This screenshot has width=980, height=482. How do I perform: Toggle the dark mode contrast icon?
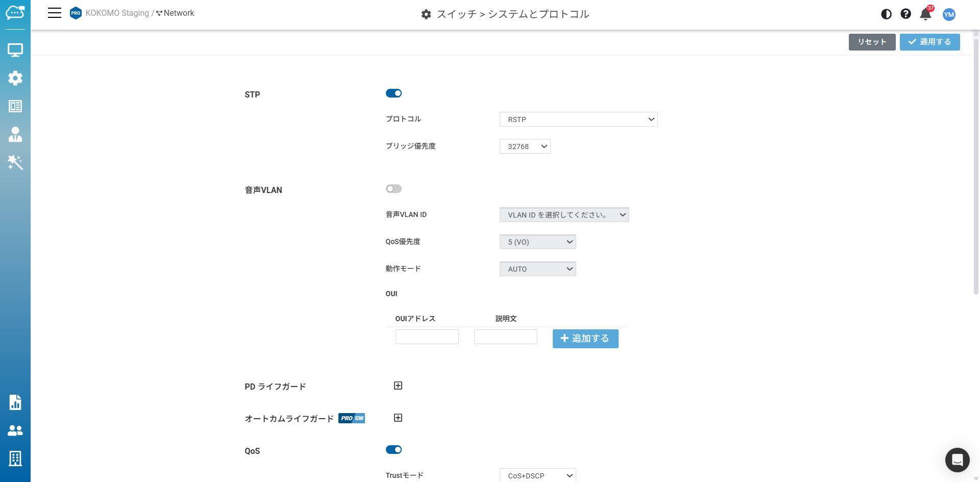point(887,14)
